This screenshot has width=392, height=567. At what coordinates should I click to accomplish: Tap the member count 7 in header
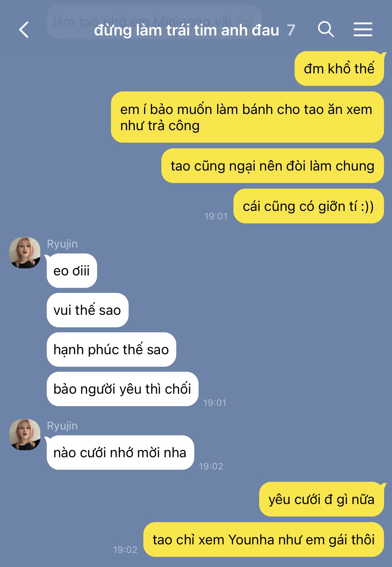[291, 30]
